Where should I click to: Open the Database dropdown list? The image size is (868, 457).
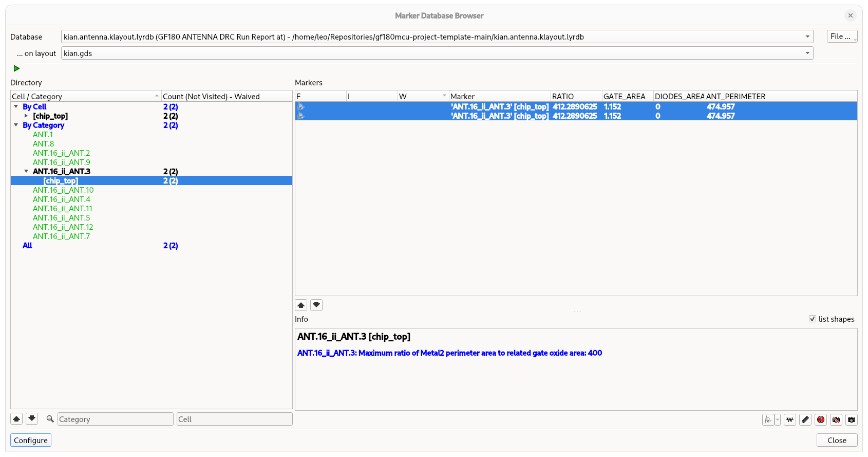807,37
